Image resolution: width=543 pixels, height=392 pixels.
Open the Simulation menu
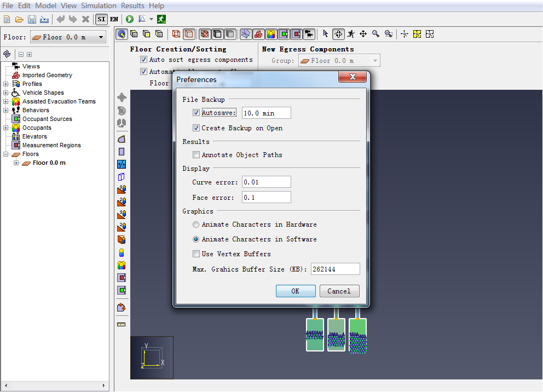pyautogui.click(x=99, y=5)
